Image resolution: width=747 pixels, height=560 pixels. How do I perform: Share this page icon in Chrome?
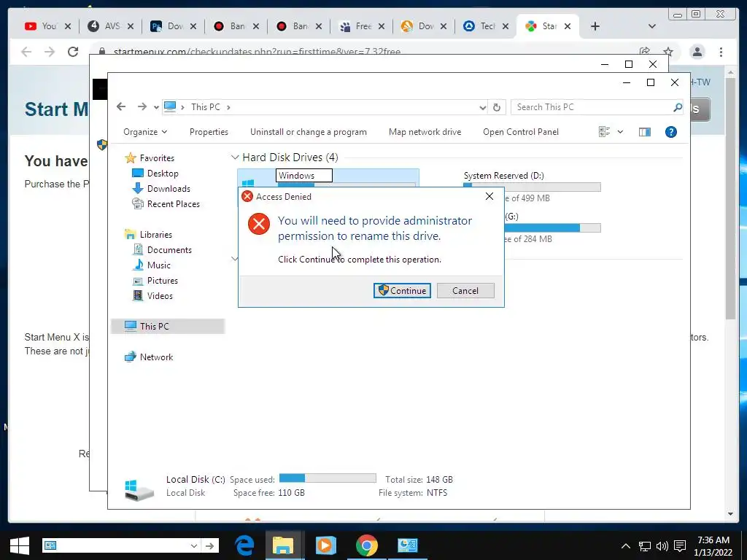tap(645, 52)
